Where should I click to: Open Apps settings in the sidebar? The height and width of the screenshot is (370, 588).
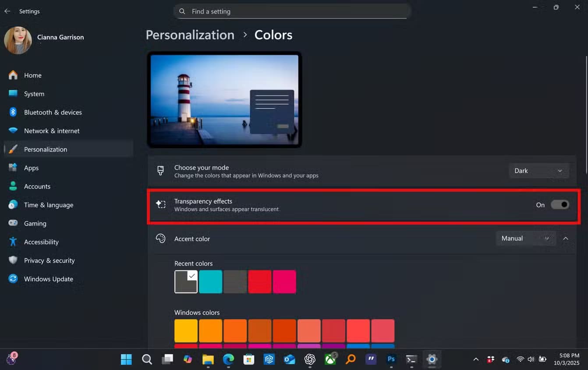pos(68,168)
